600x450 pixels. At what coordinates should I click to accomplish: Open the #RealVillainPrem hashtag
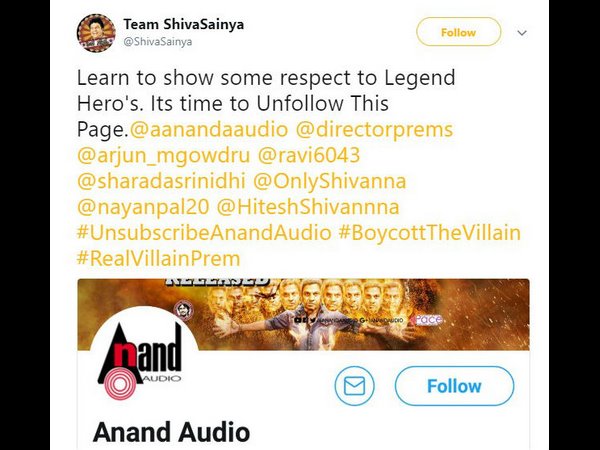coord(158,259)
